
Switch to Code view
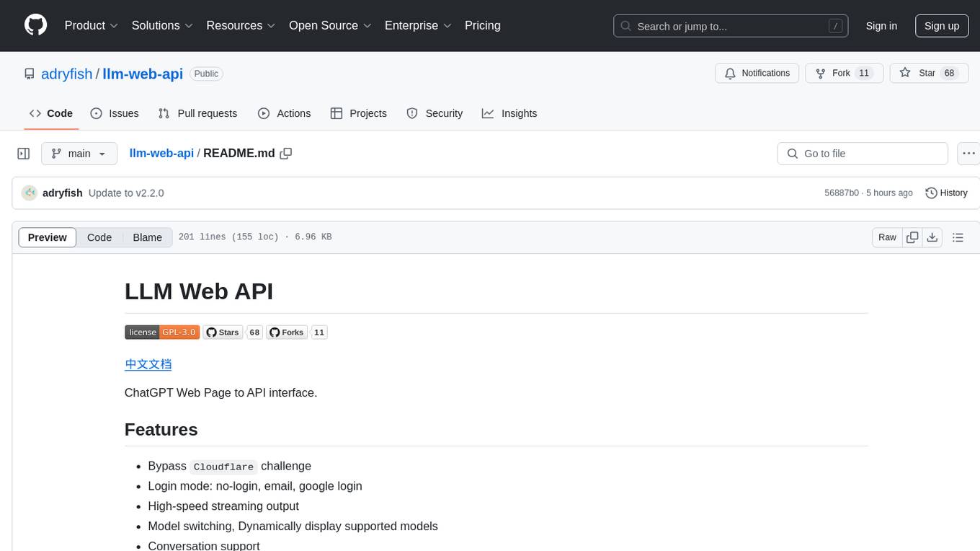(x=99, y=237)
